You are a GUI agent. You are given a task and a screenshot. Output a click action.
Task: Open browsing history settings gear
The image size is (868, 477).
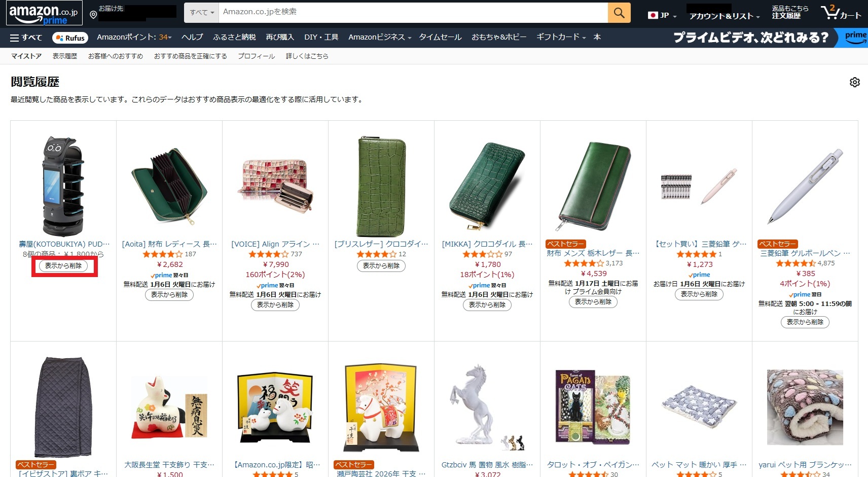tap(855, 82)
